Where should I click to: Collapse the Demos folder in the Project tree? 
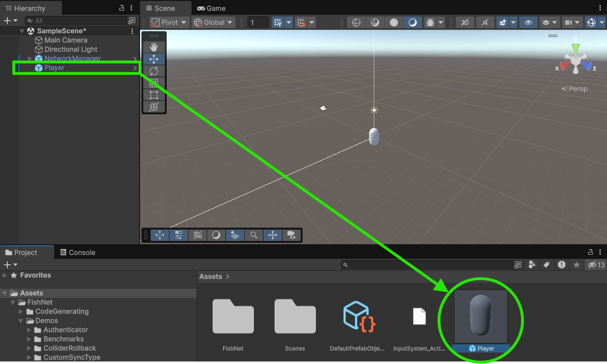[21, 321]
